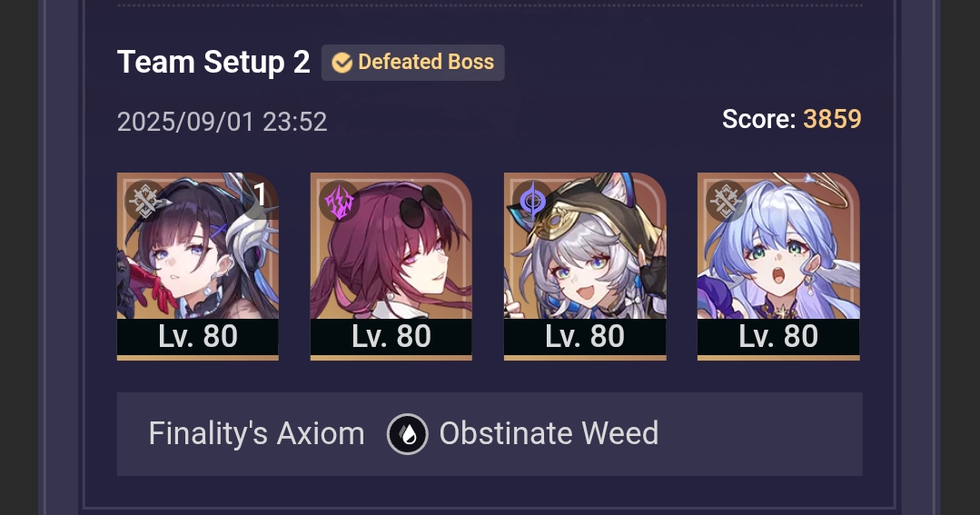980x515 pixels.
Task: Click the Finality's Axiom label
Action: (x=256, y=434)
